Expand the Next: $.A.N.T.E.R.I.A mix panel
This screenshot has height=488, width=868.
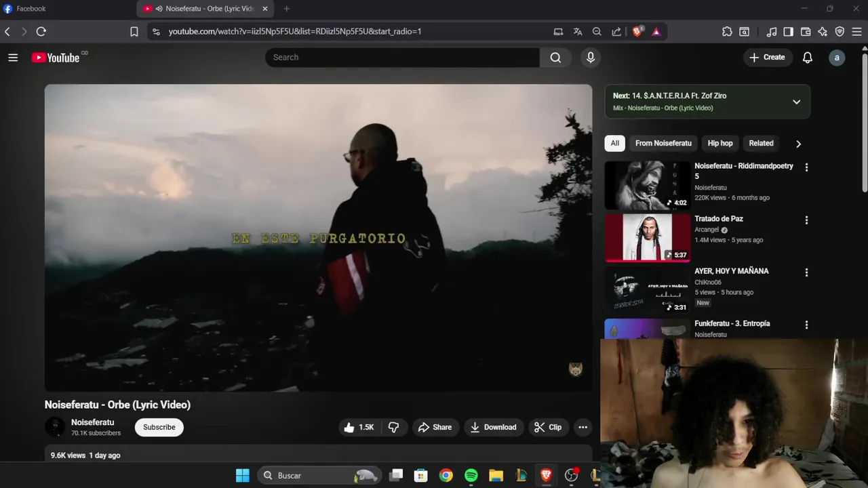click(796, 102)
